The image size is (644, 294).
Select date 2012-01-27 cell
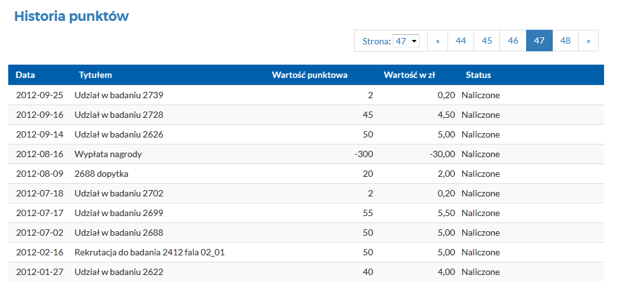[40, 272]
